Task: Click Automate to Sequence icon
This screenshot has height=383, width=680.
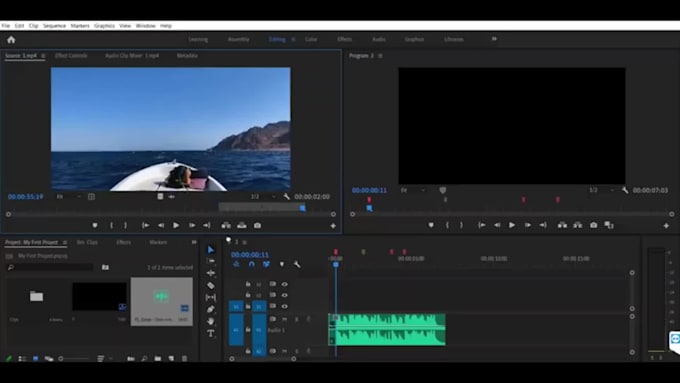Action: pos(131,358)
